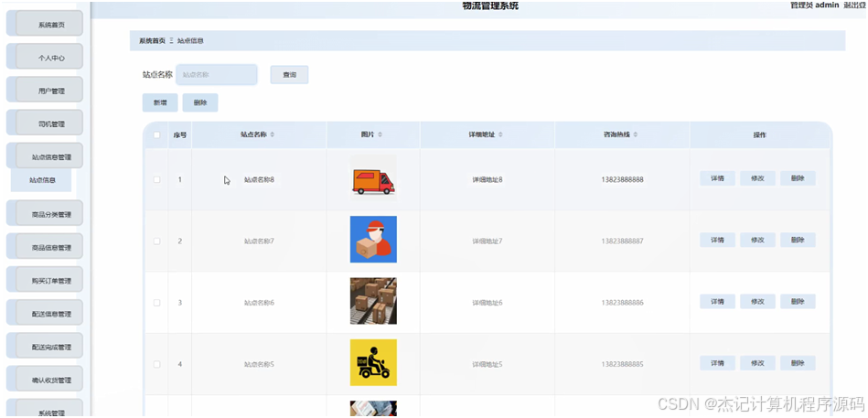This screenshot has height=418, width=868.
Task: Check the row for 站点名称5
Action: [156, 364]
